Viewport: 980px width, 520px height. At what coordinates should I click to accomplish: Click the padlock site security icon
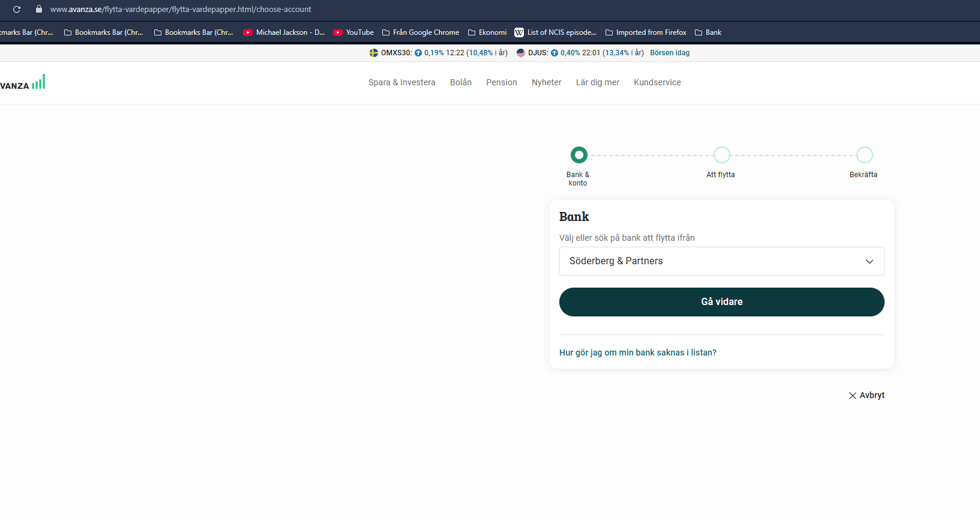[x=39, y=10]
